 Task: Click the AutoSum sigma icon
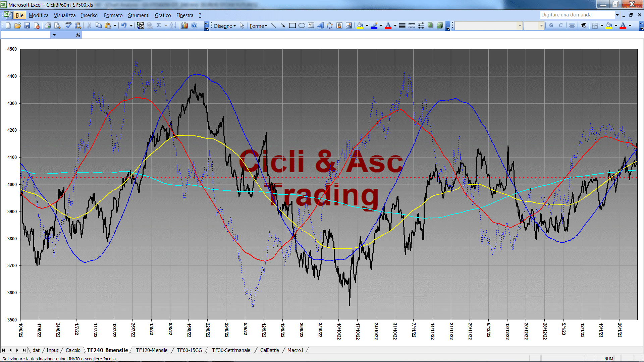(159, 25)
